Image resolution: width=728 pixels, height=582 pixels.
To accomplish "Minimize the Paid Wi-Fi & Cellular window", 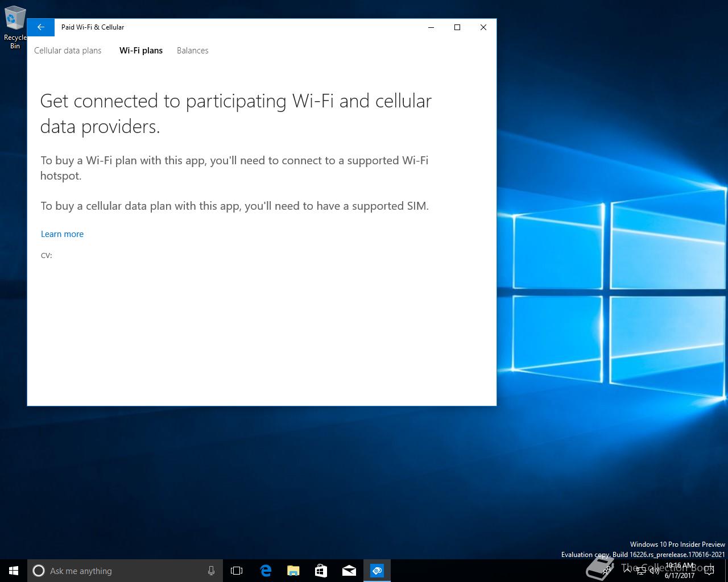I will [x=431, y=27].
